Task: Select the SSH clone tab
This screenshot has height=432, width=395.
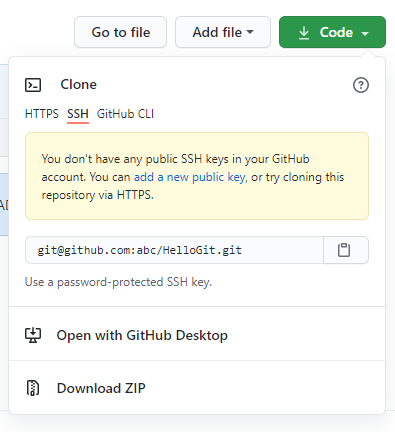Action: pos(78,114)
